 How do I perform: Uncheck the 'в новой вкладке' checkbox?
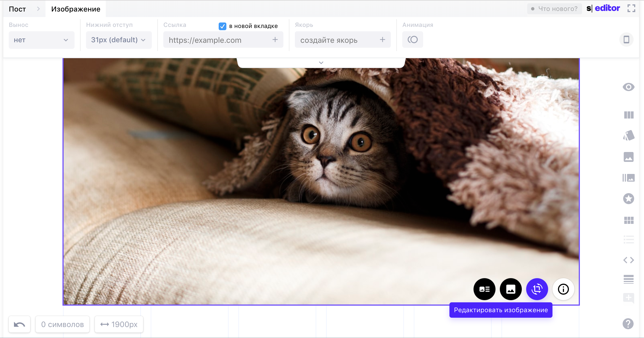(x=222, y=26)
